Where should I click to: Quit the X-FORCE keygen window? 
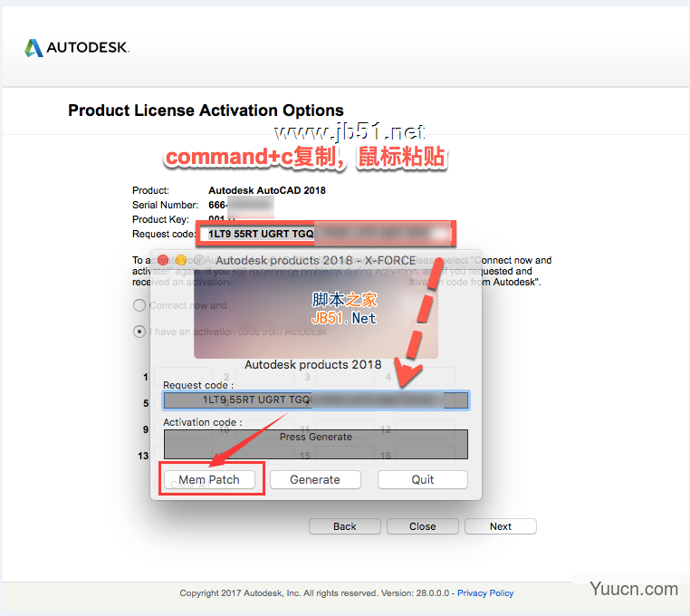(423, 479)
